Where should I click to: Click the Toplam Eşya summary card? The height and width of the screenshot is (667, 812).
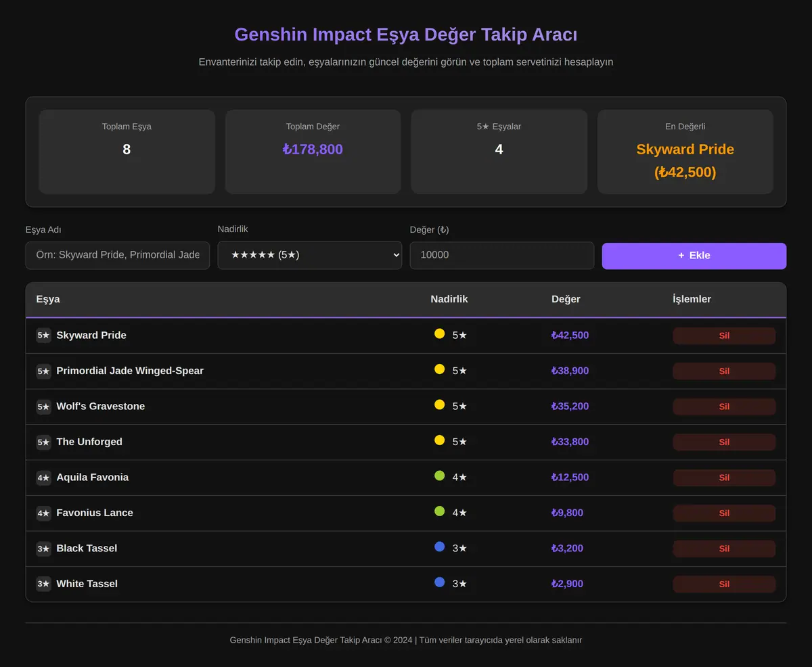pos(127,152)
